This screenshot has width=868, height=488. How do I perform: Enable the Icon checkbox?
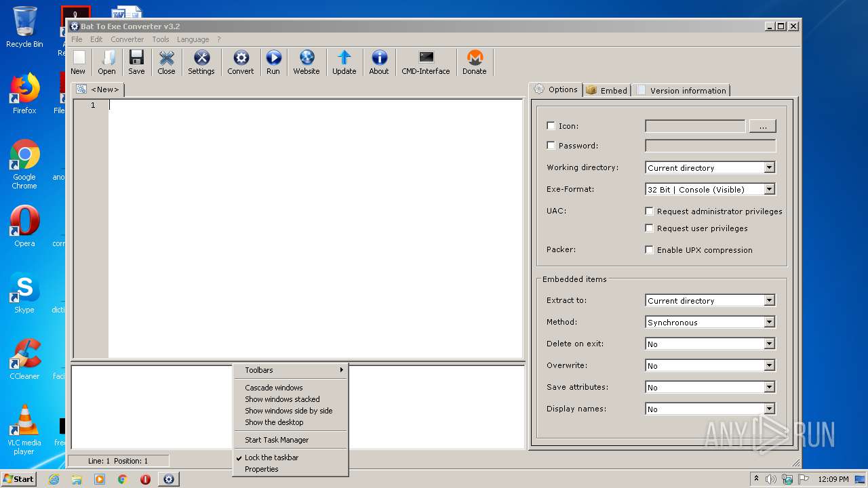point(551,125)
